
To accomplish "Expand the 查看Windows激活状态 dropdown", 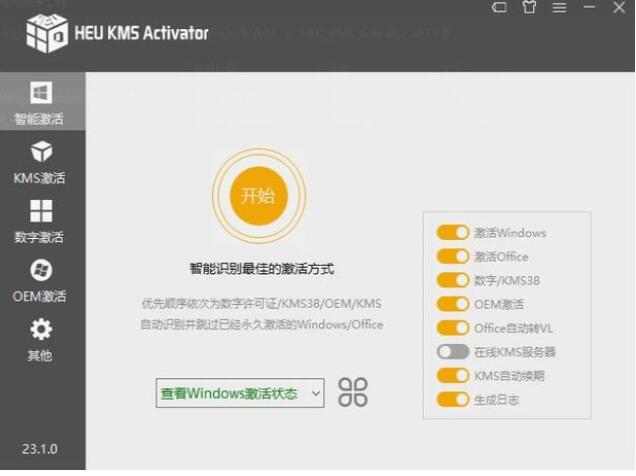I will (x=240, y=393).
